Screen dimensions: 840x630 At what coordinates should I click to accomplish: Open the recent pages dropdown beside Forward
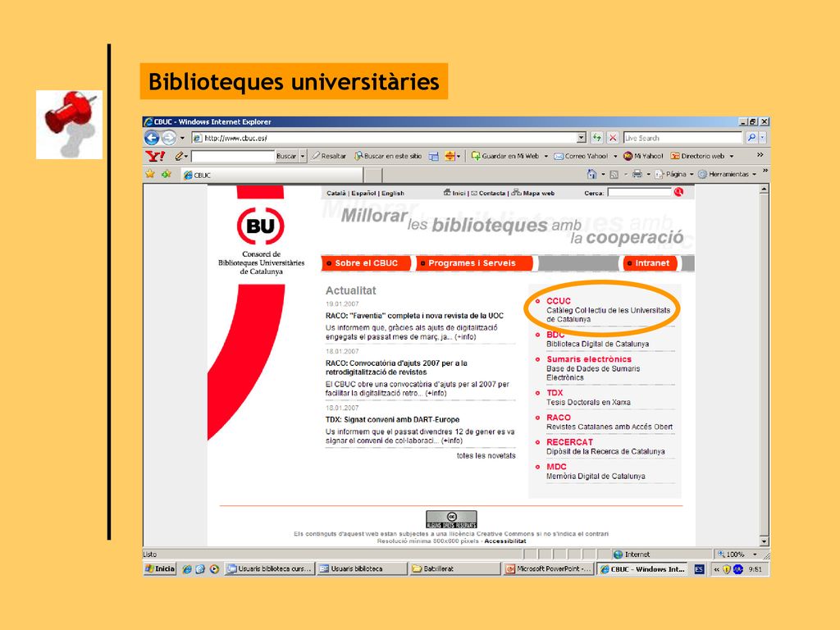click(x=182, y=138)
